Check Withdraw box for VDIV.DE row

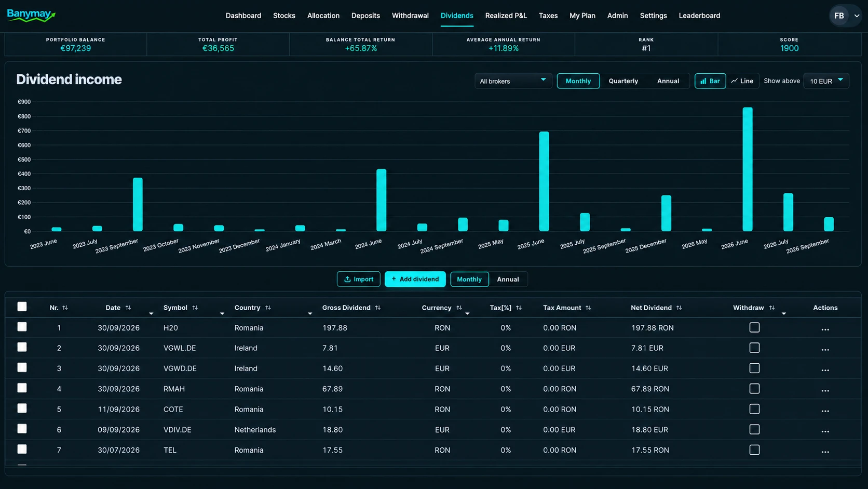[754, 429]
